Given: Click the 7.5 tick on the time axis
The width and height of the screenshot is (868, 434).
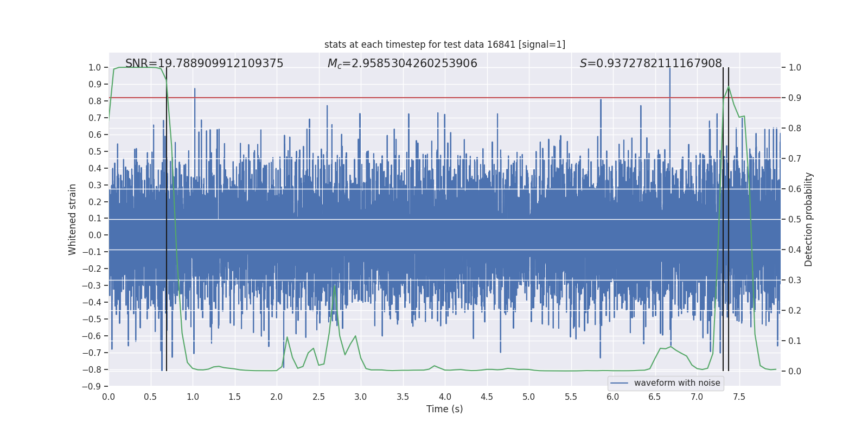Looking at the screenshot, I should pyautogui.click(x=739, y=397).
